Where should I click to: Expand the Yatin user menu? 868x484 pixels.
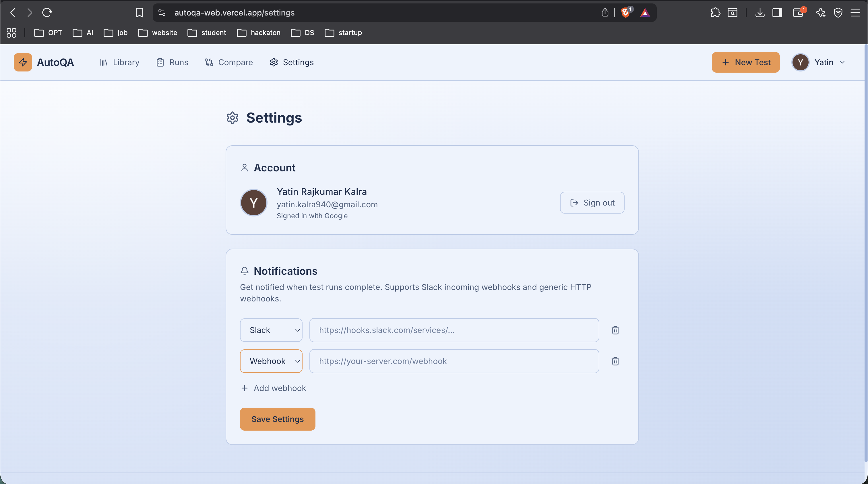(819, 62)
